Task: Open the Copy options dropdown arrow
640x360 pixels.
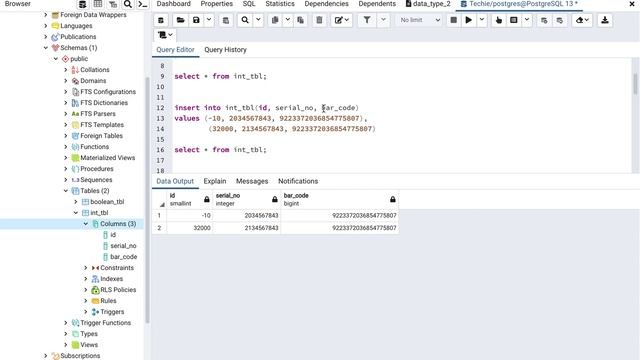Action: [287, 20]
